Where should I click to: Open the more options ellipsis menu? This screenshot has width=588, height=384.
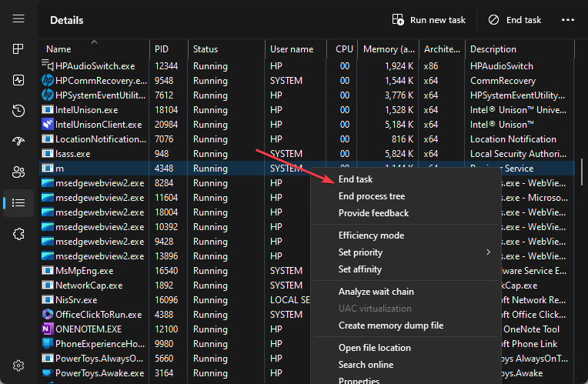pyautogui.click(x=568, y=20)
